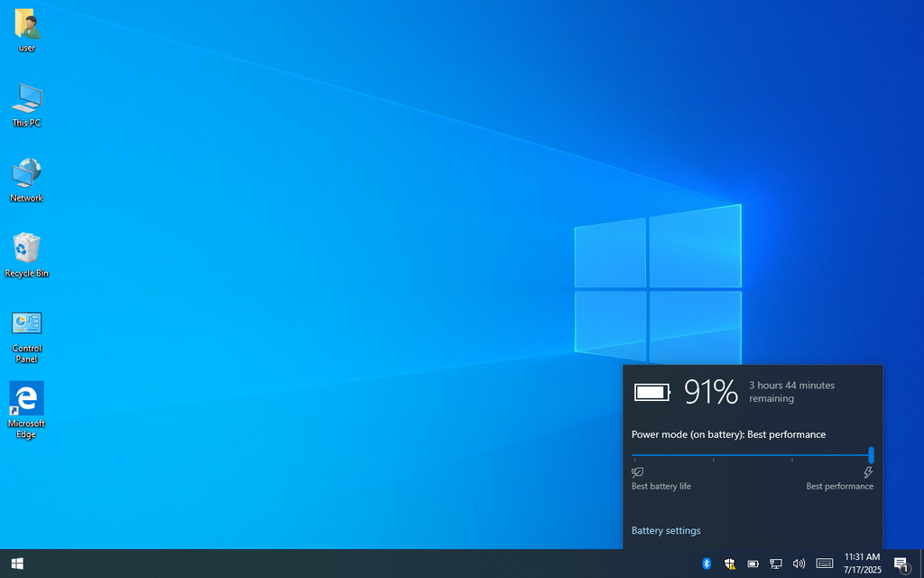Click the Bluetooth tray icon

click(x=707, y=564)
